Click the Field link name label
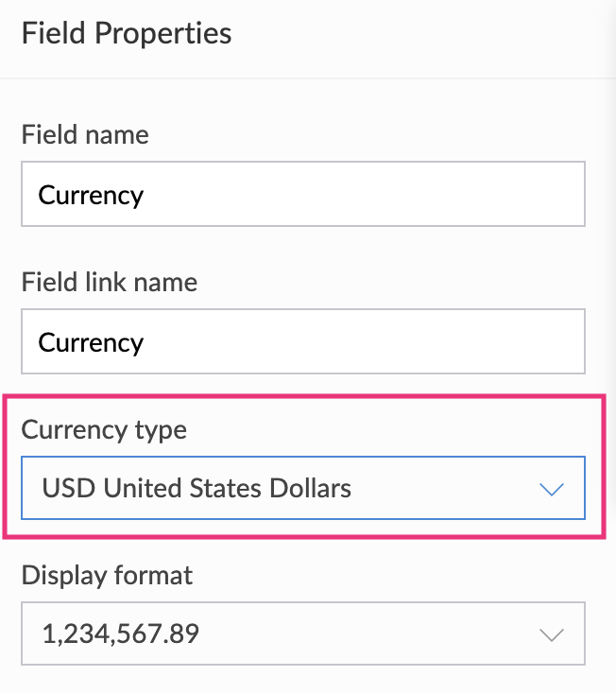616x694 pixels. 110,282
